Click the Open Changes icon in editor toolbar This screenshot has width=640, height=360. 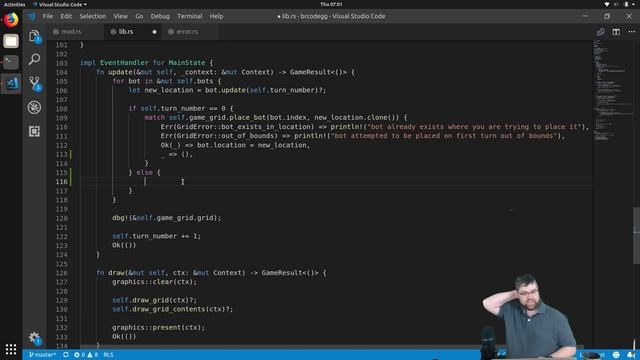[x=600, y=32]
